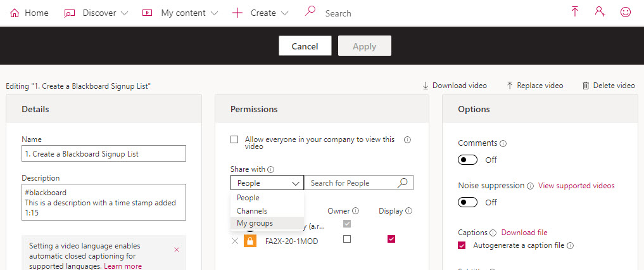Click the Comments info icon

(x=503, y=144)
